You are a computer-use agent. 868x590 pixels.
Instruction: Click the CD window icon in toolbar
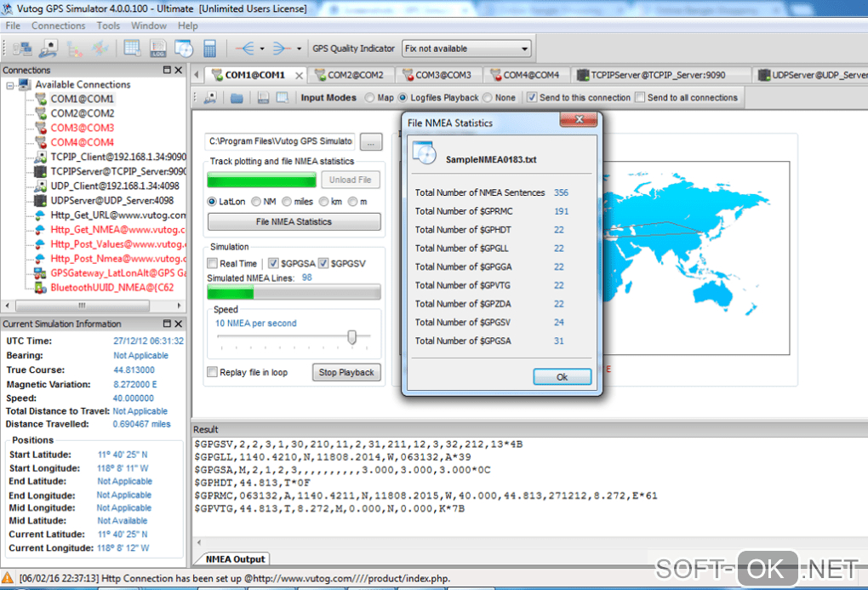184,49
